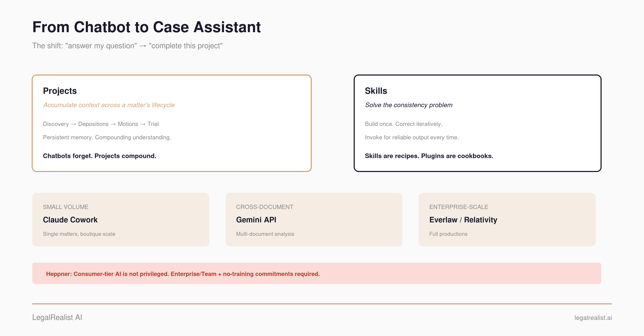
Task: Click the Multi-document analysis description
Action: coord(265,234)
